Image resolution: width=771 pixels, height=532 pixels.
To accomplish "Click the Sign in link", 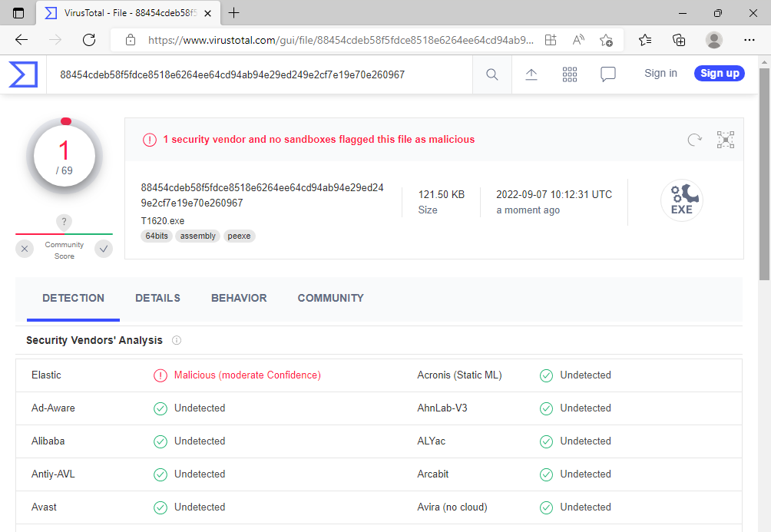I will [660, 73].
